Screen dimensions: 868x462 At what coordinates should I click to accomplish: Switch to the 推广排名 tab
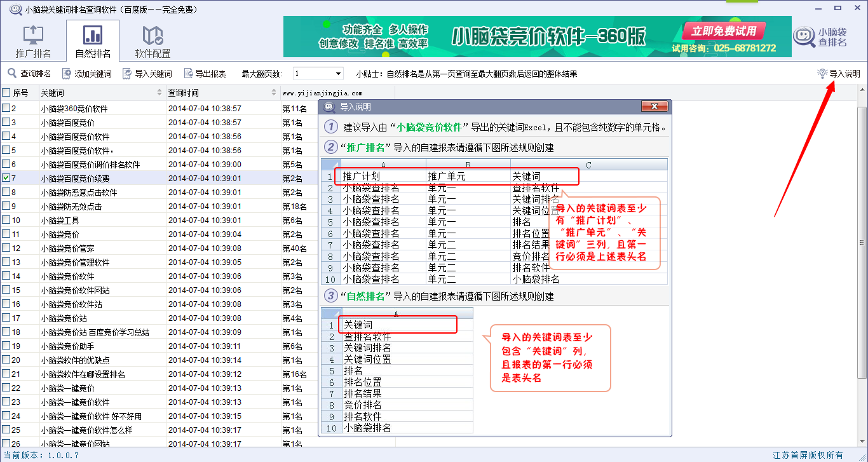(x=33, y=41)
